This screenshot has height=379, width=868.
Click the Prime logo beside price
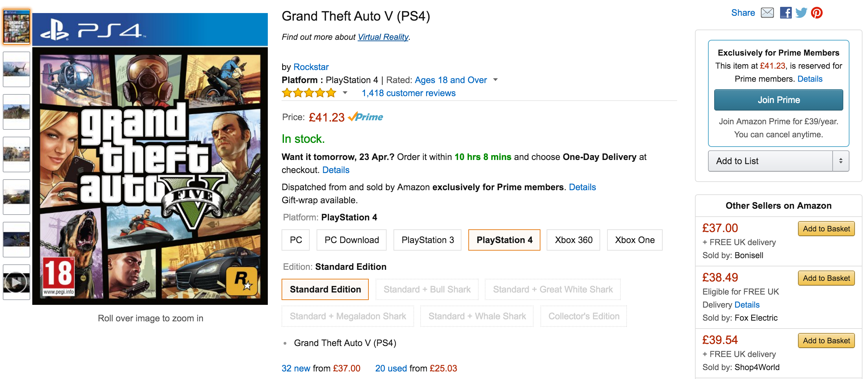(365, 117)
